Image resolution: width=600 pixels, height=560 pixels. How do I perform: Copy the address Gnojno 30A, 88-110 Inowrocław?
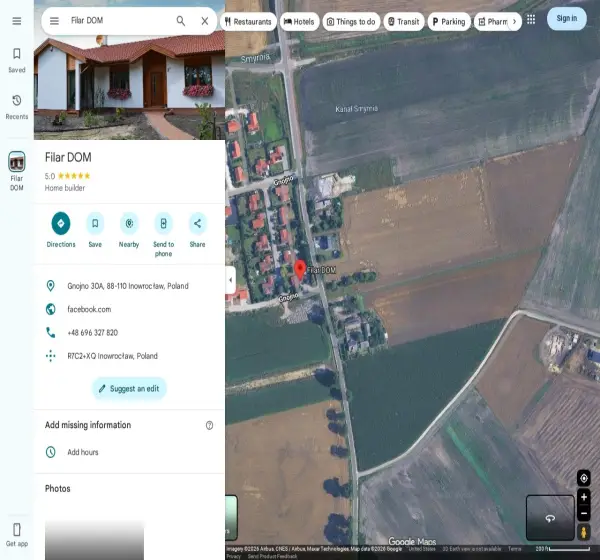[129, 286]
